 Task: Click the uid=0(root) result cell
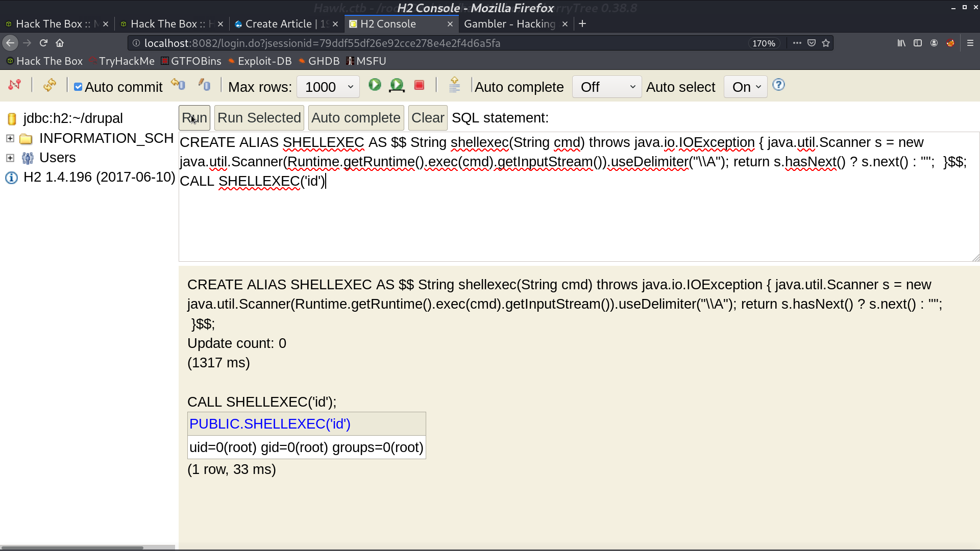[307, 447]
